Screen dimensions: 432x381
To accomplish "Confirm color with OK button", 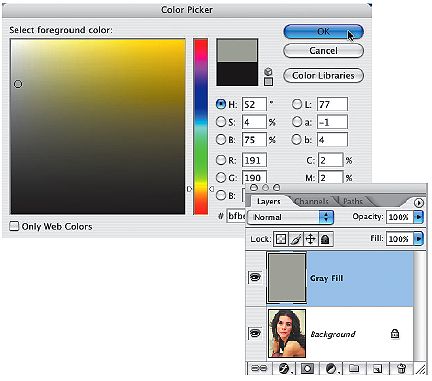I will pyautogui.click(x=323, y=32).
